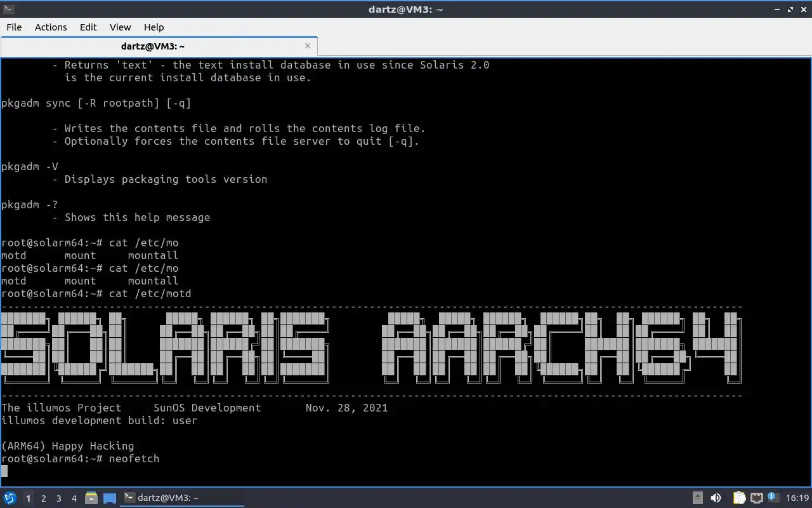Click the 'Displays packaging tools version' text

tap(166, 179)
